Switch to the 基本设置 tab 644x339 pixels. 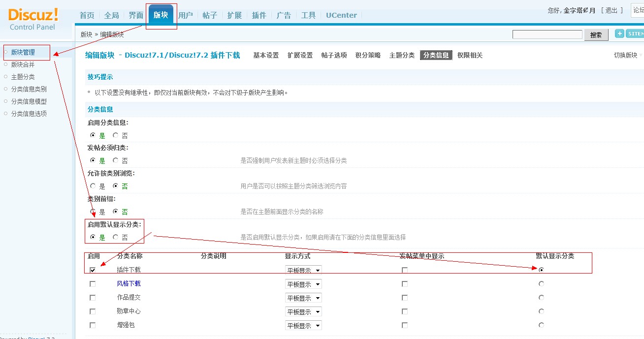pyautogui.click(x=266, y=55)
